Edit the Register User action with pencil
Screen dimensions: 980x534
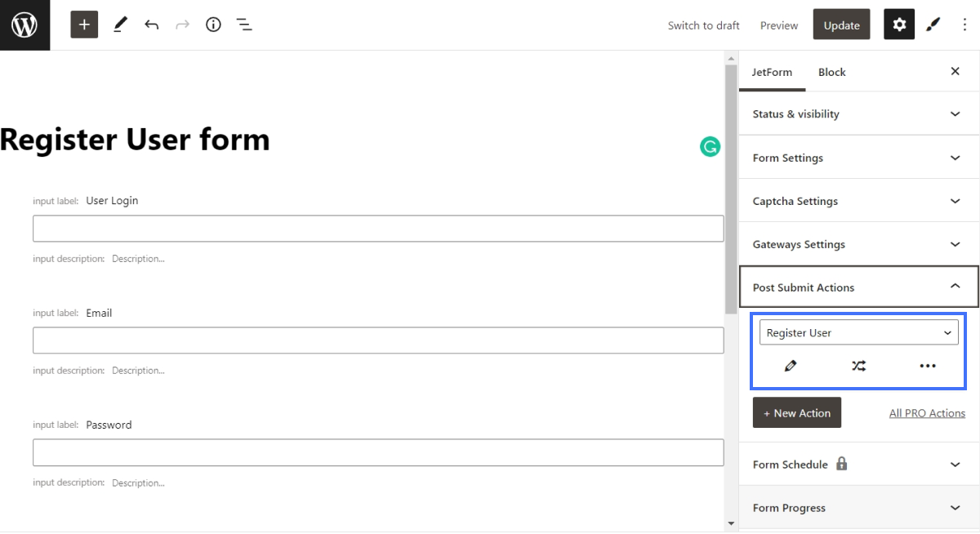click(x=790, y=366)
